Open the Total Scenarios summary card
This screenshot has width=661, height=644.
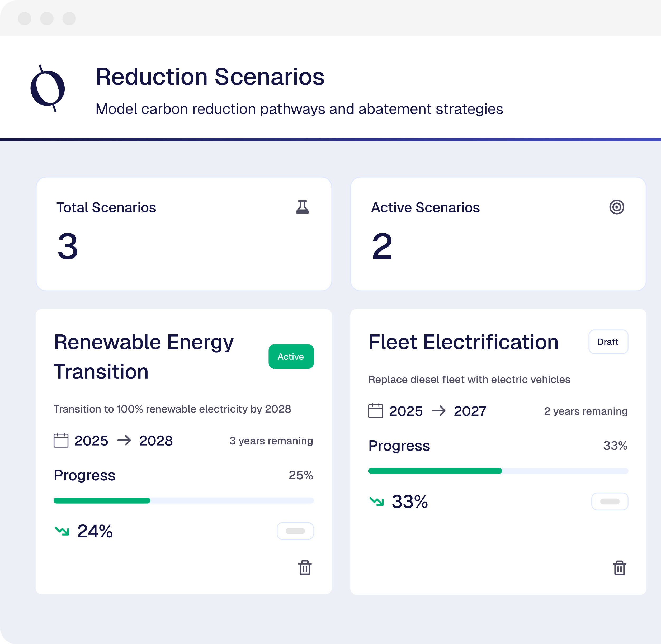184,234
